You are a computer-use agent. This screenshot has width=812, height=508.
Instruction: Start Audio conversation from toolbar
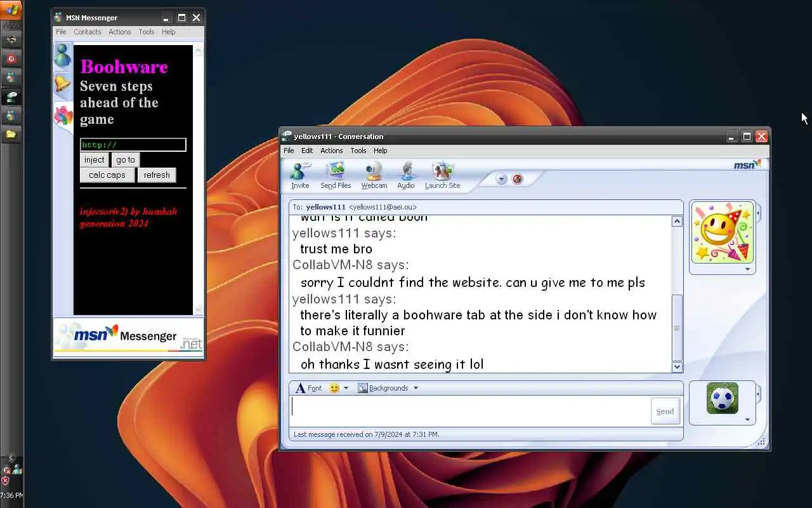point(406,175)
